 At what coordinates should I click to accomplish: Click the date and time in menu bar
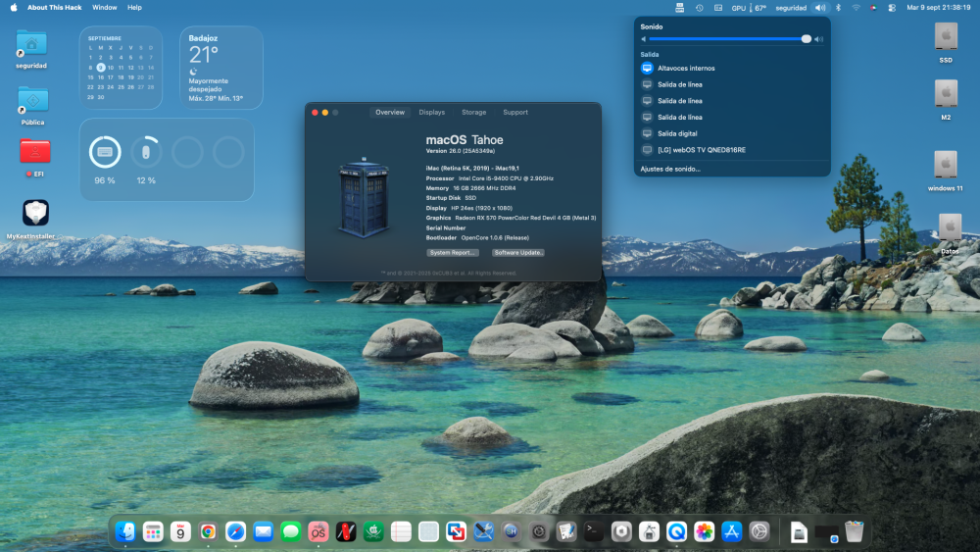(x=938, y=8)
